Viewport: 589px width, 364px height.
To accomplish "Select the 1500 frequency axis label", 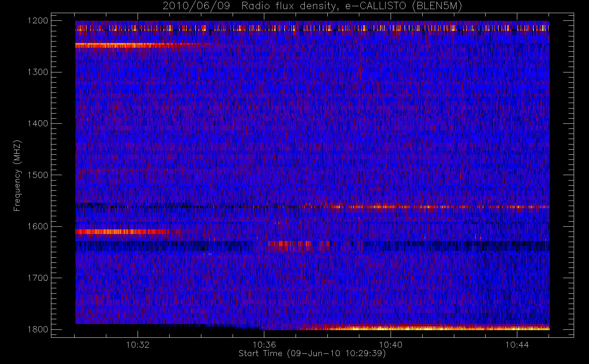I will coord(38,175).
